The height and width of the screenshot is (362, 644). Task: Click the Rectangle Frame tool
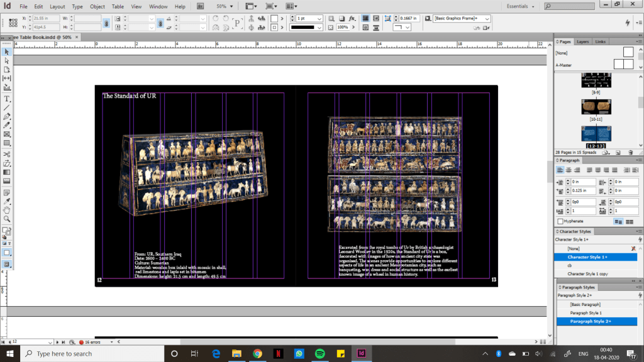(7, 134)
